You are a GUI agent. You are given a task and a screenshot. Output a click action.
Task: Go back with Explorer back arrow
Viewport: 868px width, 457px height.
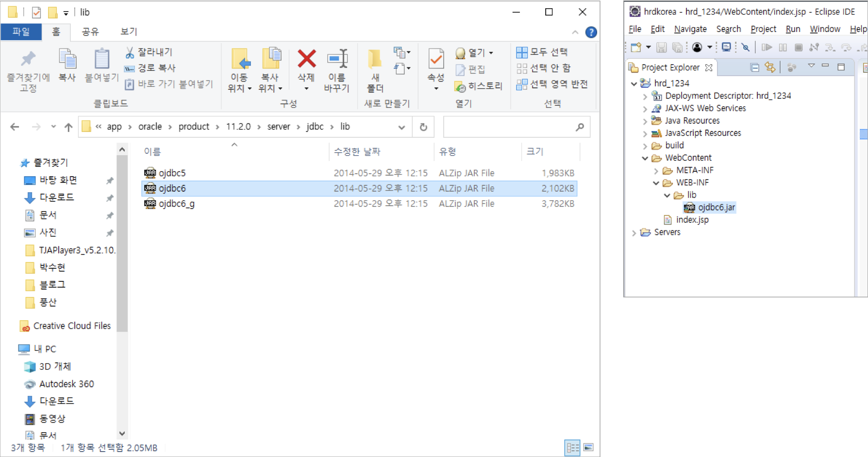pyautogui.click(x=15, y=127)
